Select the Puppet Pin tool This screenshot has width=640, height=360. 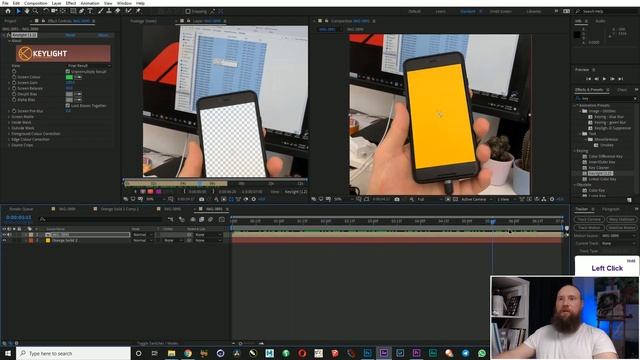pos(138,11)
